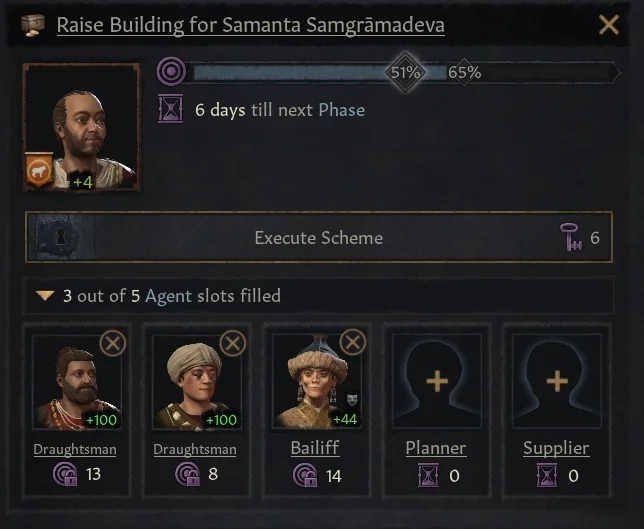The height and width of the screenshot is (529, 644).
Task: Click the orange sheep badge on portrait
Action: [x=39, y=170]
